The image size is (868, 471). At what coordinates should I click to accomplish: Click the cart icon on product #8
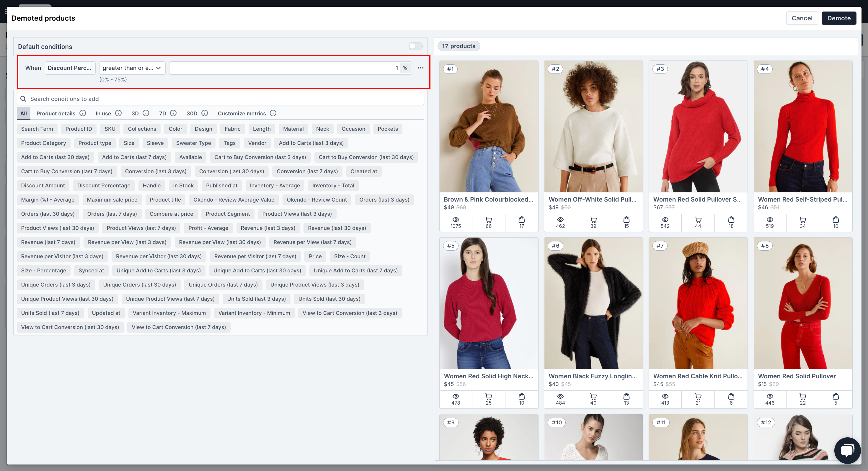[x=803, y=396]
